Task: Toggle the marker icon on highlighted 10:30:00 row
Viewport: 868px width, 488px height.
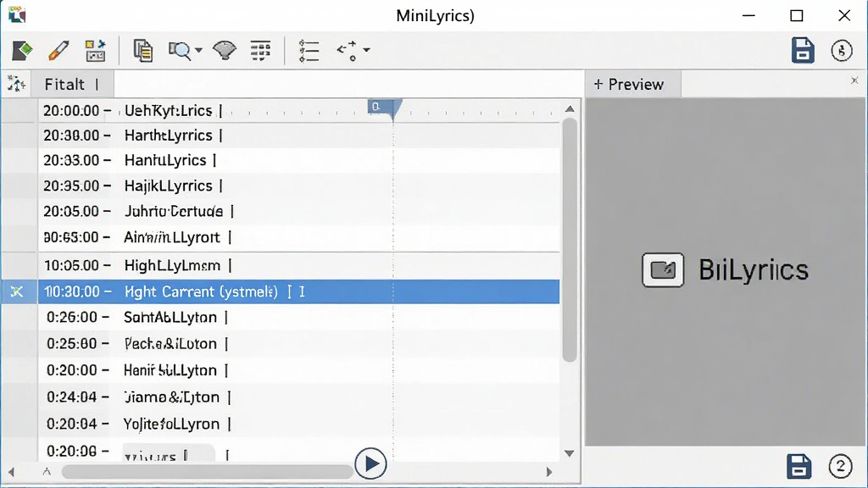Action: (17, 291)
